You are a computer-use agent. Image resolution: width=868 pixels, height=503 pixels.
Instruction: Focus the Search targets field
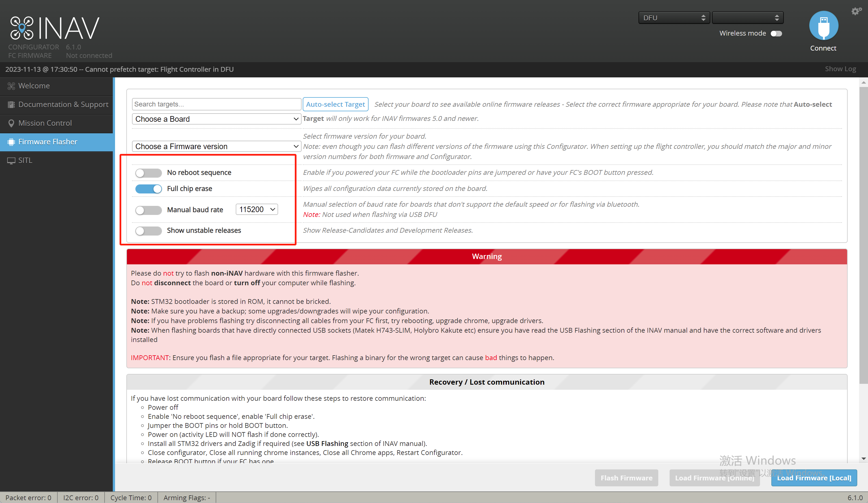(x=216, y=104)
